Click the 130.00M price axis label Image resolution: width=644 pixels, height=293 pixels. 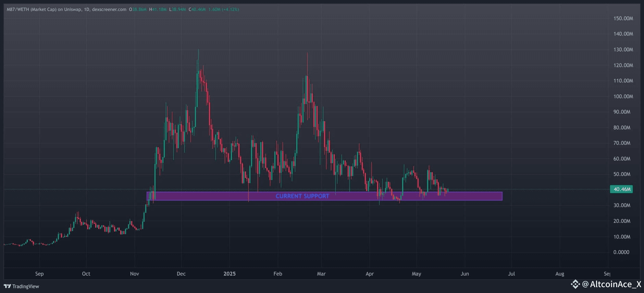click(623, 50)
